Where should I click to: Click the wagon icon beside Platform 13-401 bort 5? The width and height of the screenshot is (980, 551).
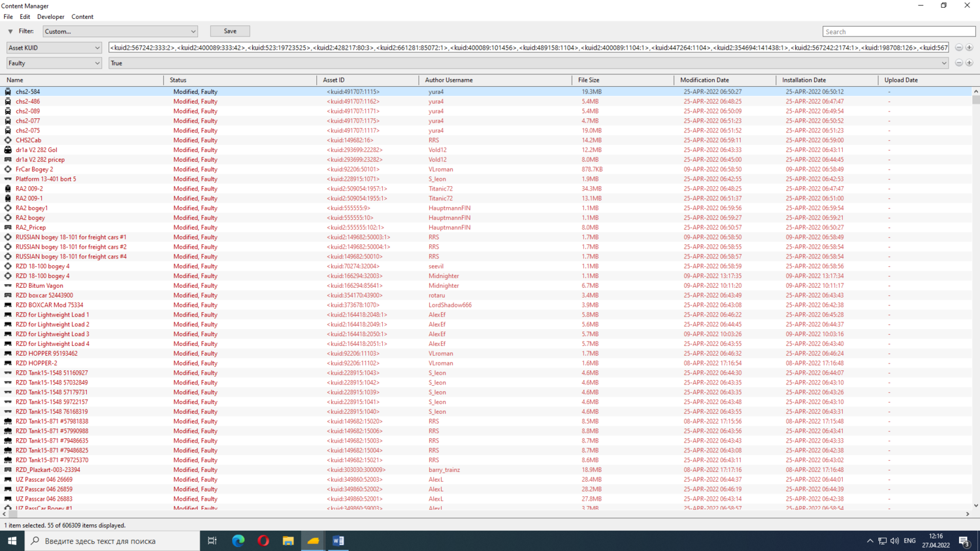[8, 179]
